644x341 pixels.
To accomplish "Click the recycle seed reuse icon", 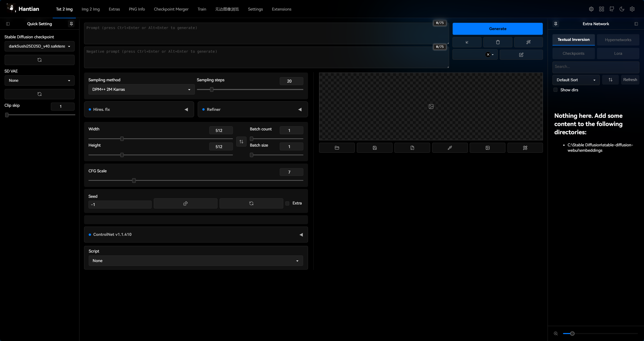I will [251, 203].
